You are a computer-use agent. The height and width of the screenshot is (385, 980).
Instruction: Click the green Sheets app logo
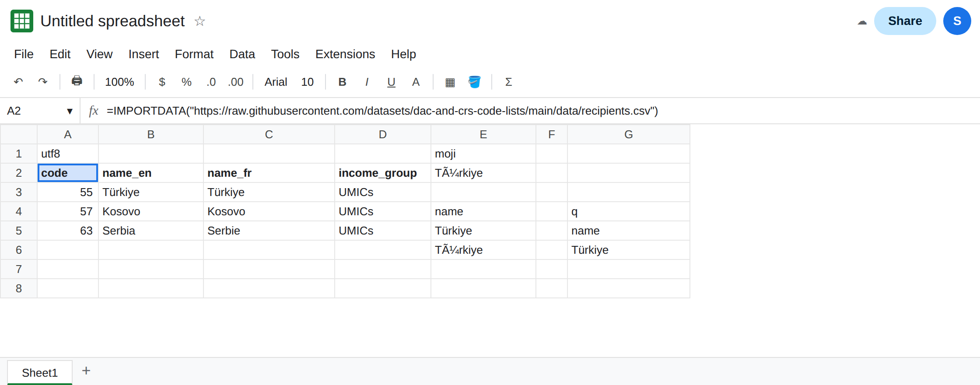coord(22,21)
